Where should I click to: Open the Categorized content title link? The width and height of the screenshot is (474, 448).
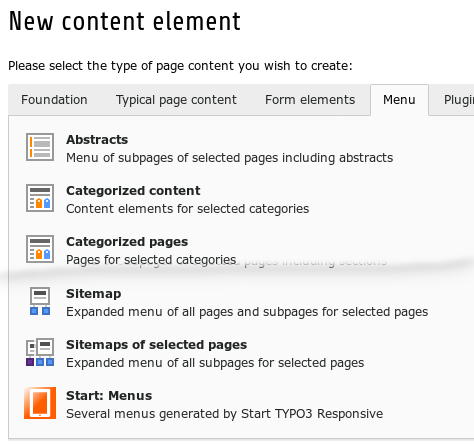coord(133,190)
